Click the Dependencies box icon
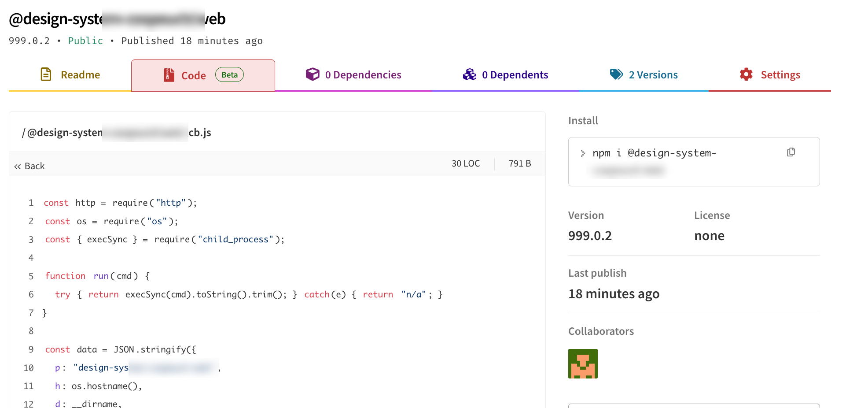 coord(313,74)
